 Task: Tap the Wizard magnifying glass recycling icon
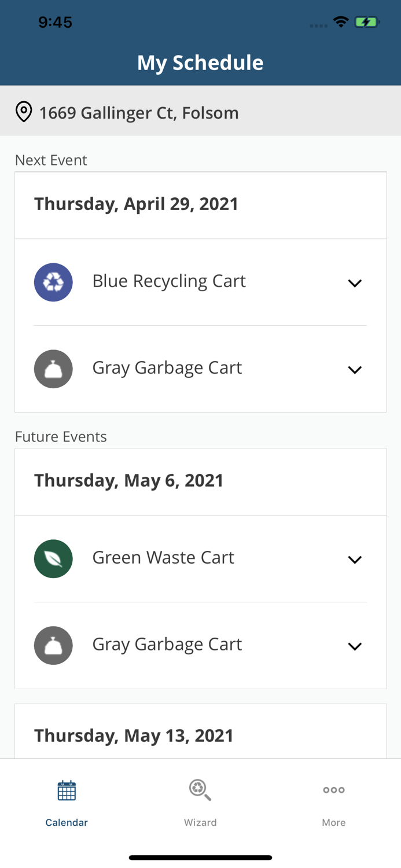pos(200,789)
